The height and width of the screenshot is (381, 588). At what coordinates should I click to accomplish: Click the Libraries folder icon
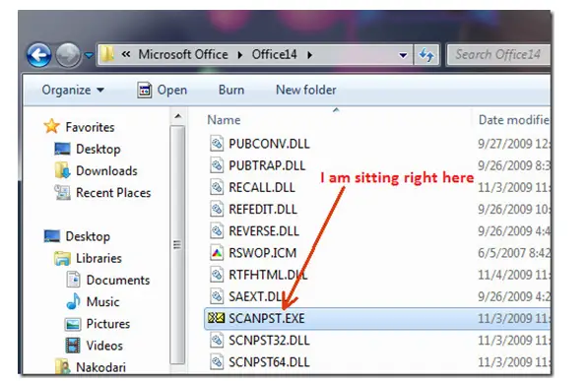pos(62,258)
